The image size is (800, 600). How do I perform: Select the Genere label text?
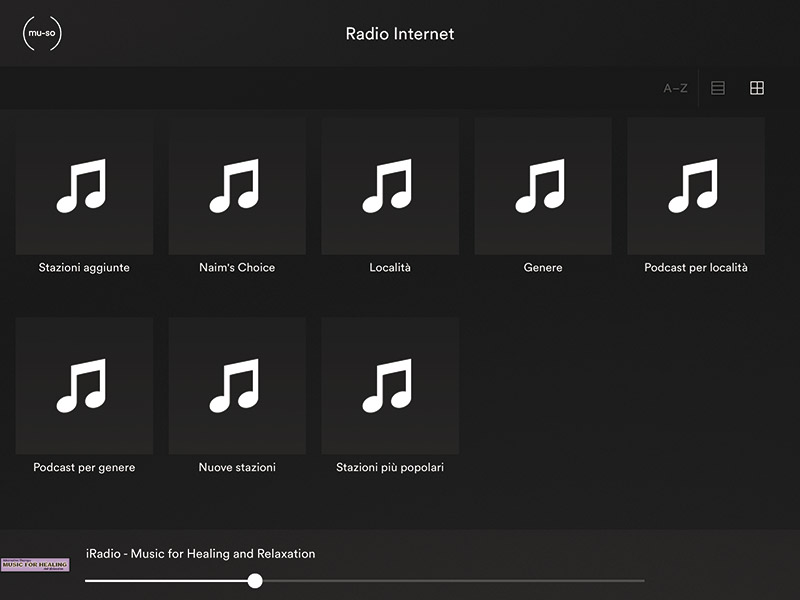coord(543,268)
